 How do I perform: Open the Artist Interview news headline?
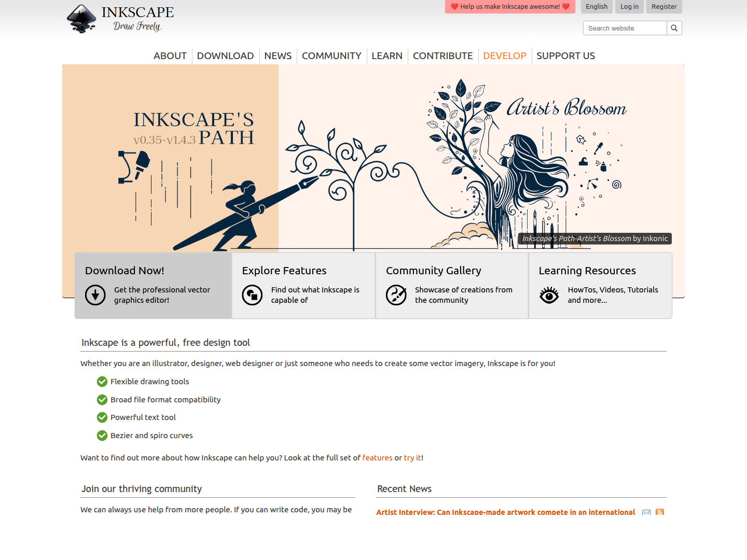click(x=506, y=512)
